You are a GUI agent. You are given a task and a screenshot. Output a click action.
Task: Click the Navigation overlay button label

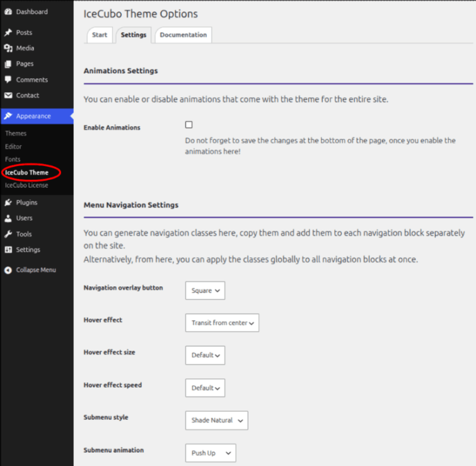tap(123, 288)
